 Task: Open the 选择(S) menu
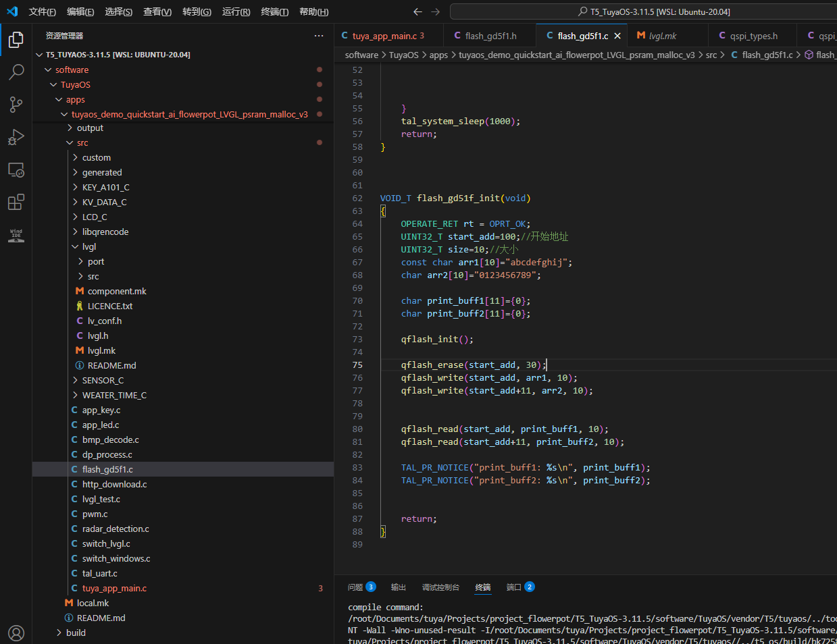[x=119, y=11]
